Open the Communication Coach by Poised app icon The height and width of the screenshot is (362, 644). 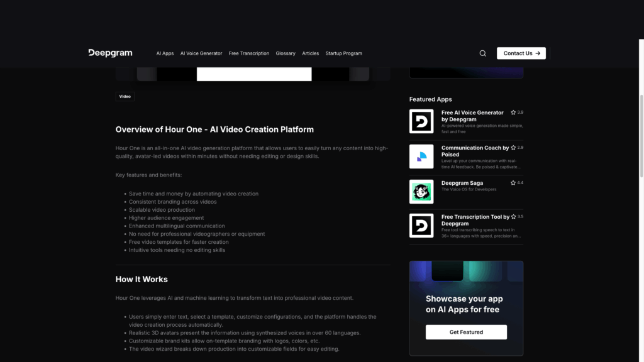[x=421, y=156]
